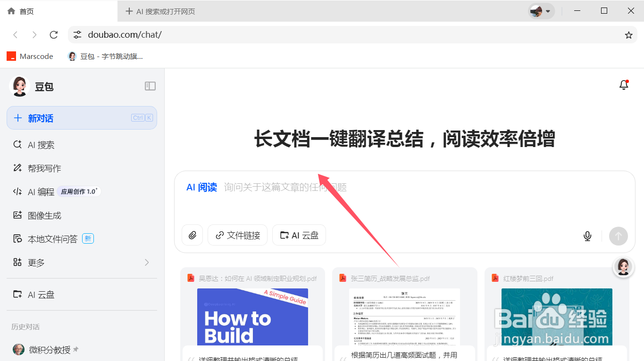Open 图像生成 image generation
The image size is (644, 361).
point(82,215)
